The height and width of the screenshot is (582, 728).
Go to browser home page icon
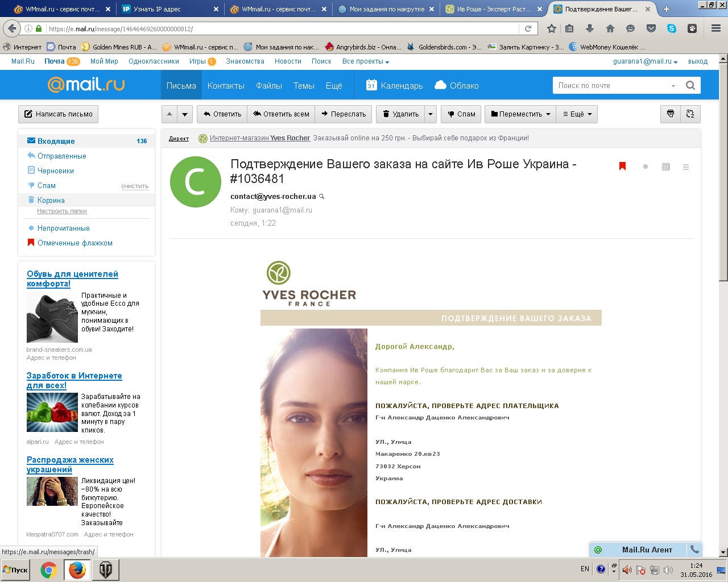pos(610,28)
